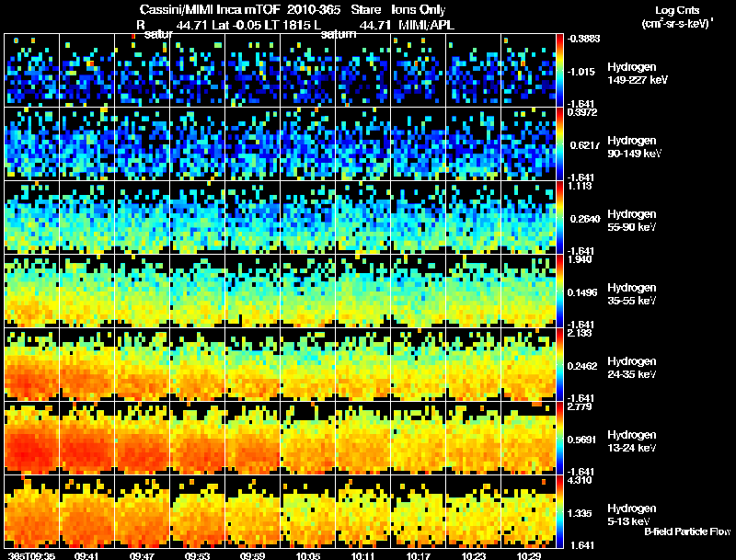The width and height of the screenshot is (736, 560).
Task: Click the '1.335' colorbar midpoint value
Action: [x=580, y=514]
